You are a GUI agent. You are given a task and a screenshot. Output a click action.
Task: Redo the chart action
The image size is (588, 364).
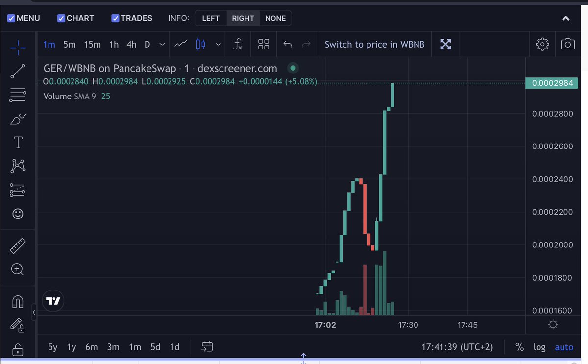pos(306,45)
